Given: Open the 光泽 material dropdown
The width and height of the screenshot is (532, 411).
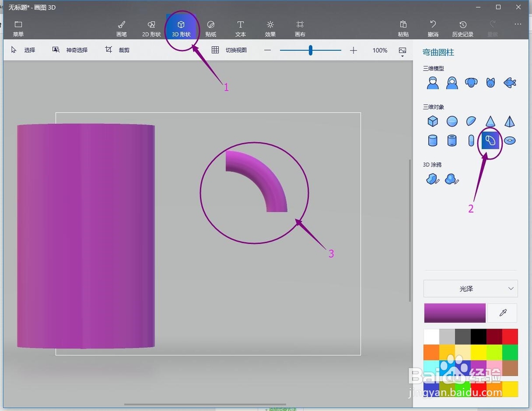Looking at the screenshot, I should 471,289.
